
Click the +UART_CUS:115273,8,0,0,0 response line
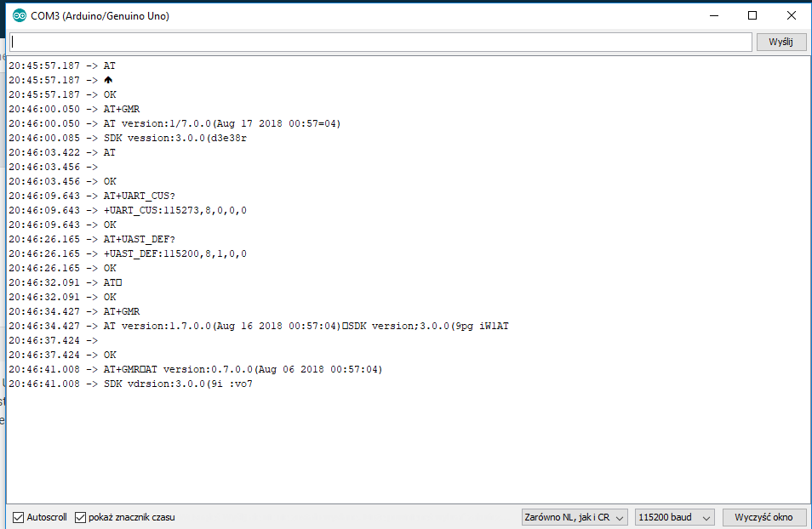point(128,211)
